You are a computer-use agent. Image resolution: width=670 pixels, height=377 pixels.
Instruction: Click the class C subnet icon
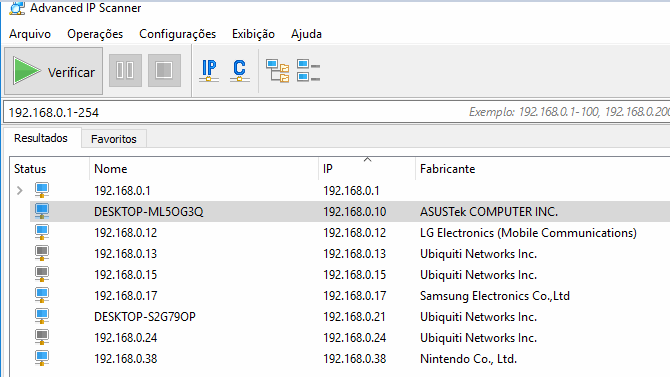239,71
